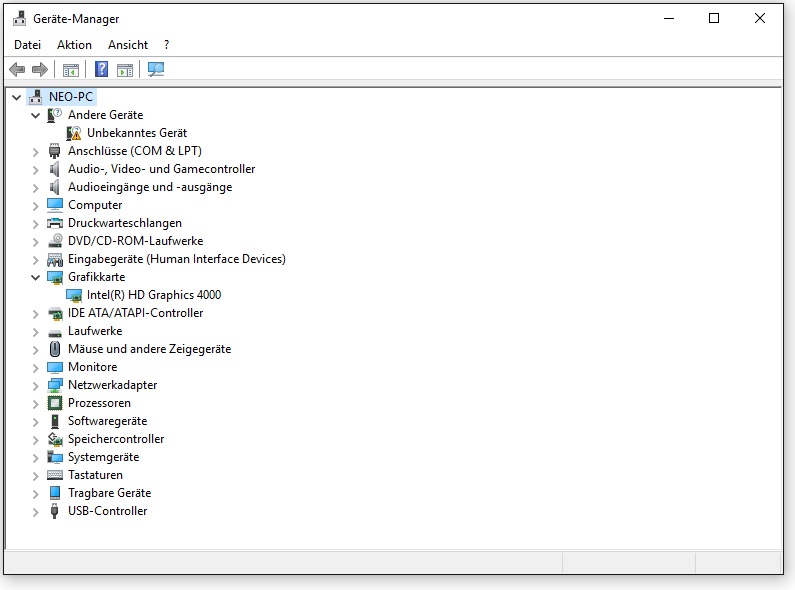Select the Monitore label
795x590 pixels.
[92, 367]
